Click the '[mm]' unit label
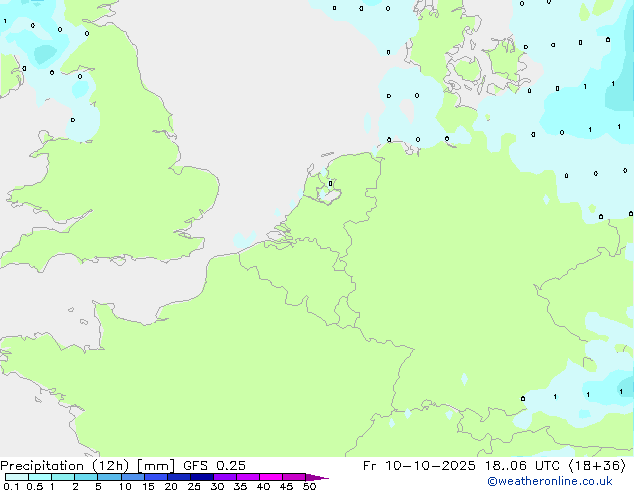This screenshot has height=490, width=634. click(156, 466)
